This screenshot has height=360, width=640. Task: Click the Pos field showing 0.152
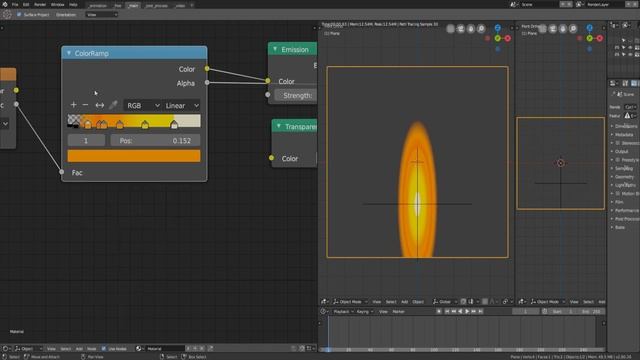point(156,140)
